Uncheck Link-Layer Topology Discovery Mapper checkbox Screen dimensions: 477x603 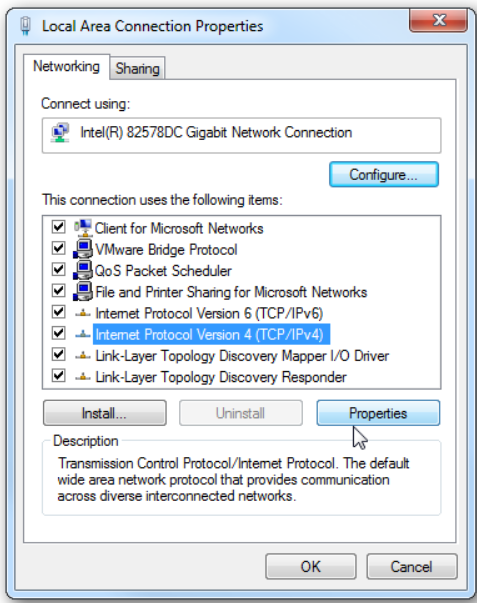point(58,354)
